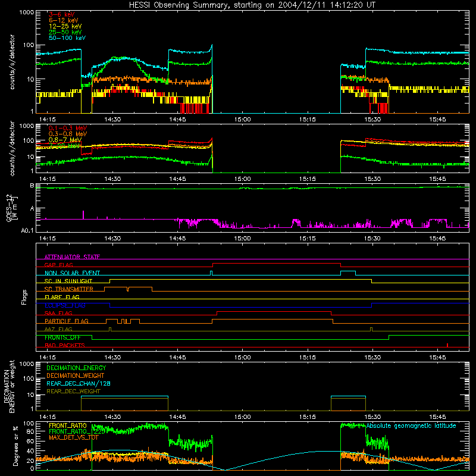This screenshot has height=476, width=476.
Task: Click the 25-50 keV legend entry
Action: (x=65, y=32)
